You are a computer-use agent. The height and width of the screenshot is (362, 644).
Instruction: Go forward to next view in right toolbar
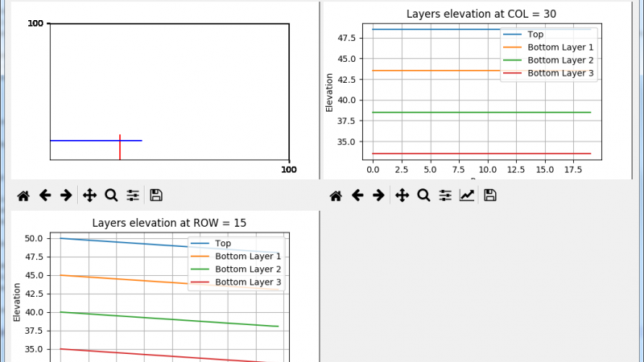tap(378, 195)
